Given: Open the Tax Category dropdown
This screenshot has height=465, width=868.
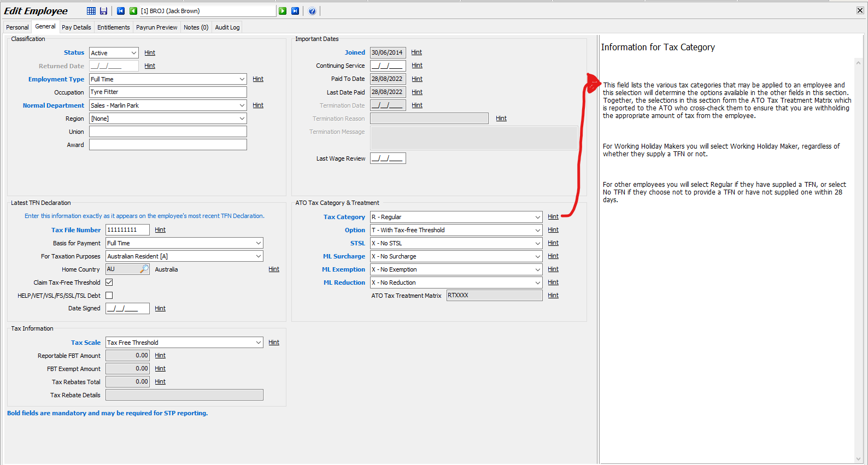Looking at the screenshot, I should (x=537, y=217).
